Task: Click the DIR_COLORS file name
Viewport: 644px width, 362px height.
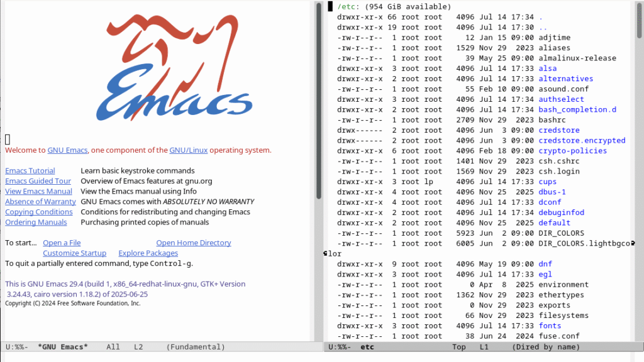Action: (x=561, y=233)
